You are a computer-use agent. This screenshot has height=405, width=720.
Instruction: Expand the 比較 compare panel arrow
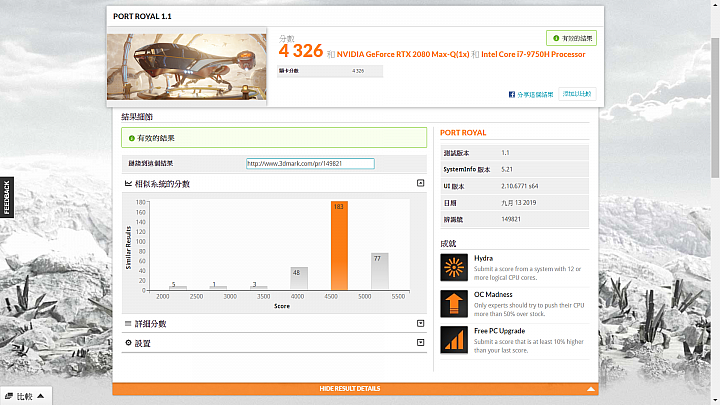(41, 396)
